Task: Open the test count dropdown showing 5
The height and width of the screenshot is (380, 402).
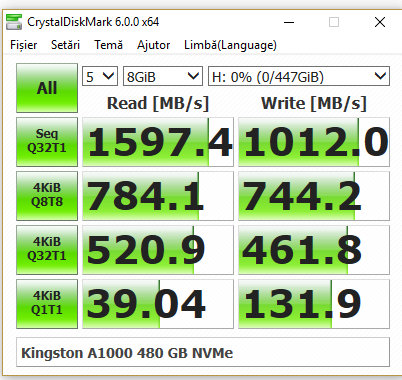Action: (x=100, y=76)
